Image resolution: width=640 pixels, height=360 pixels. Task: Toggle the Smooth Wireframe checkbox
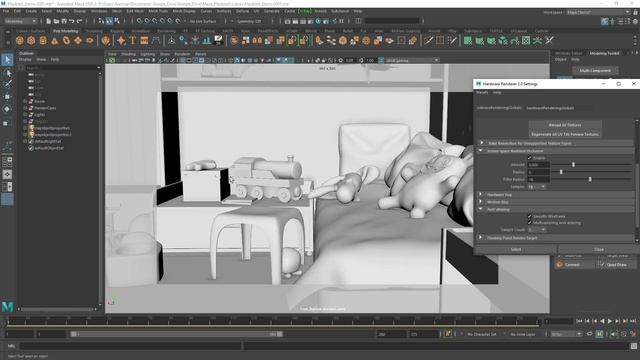click(529, 216)
